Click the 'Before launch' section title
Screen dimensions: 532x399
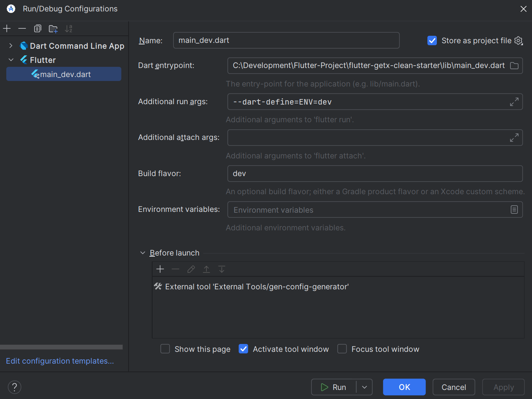coord(175,253)
